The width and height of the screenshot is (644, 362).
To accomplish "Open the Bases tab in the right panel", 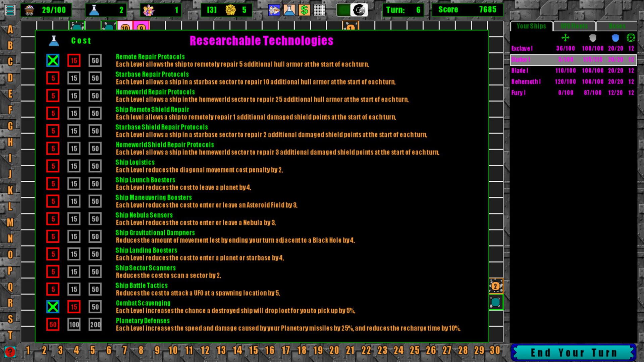I will tap(617, 26).
